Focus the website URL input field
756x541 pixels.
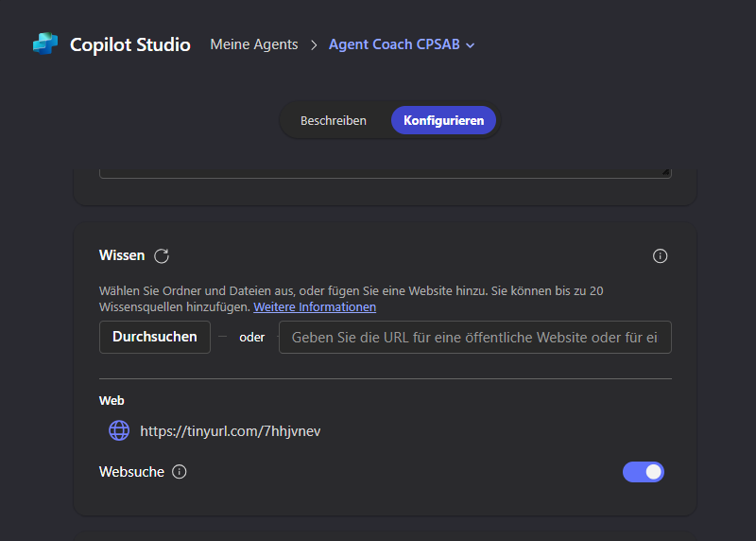coord(475,338)
